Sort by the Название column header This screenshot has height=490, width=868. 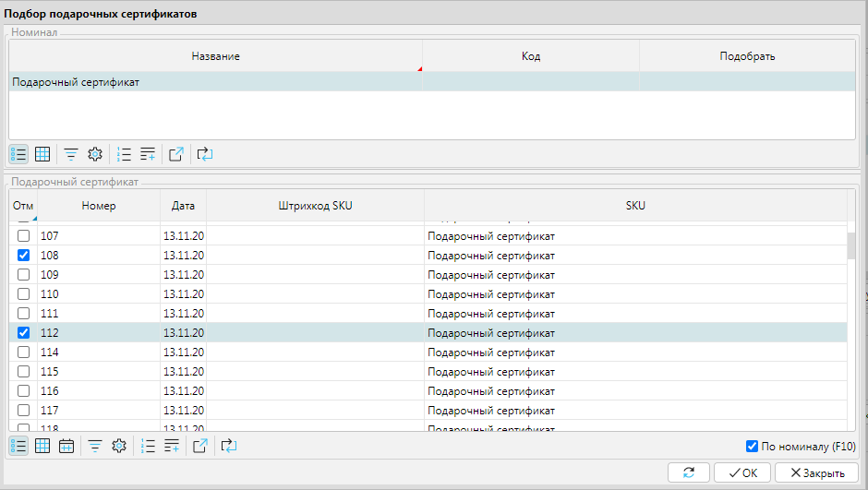[x=215, y=56]
